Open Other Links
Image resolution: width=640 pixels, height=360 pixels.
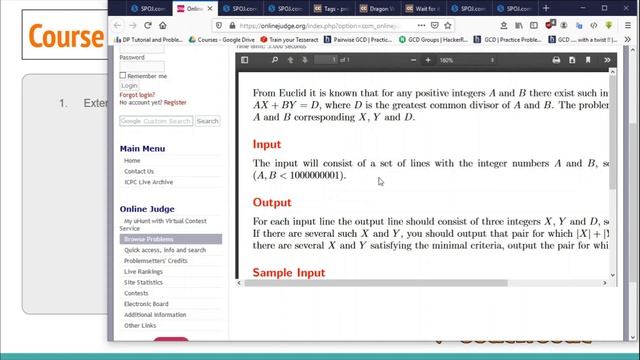140,326
